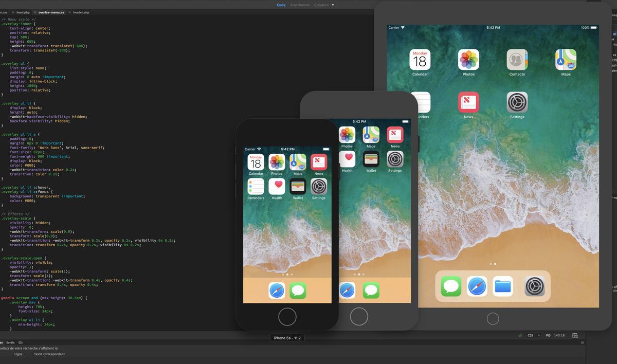The image size is (617, 364).
Task: Select Création design view mode
Action: [321, 5]
